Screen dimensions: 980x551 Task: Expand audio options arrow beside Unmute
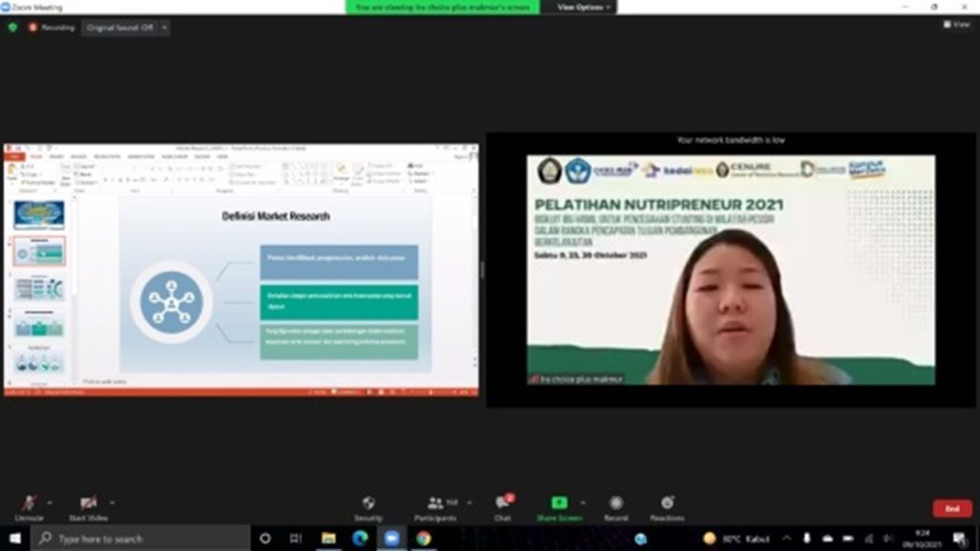tap(50, 501)
